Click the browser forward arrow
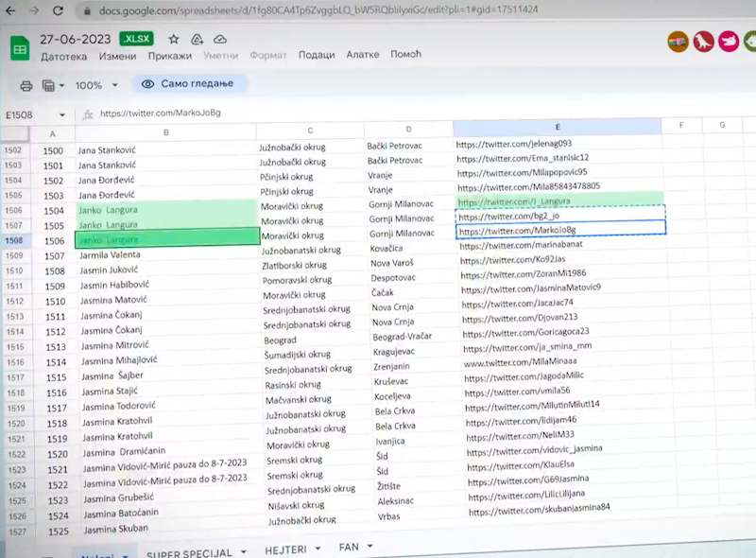 (x=35, y=10)
